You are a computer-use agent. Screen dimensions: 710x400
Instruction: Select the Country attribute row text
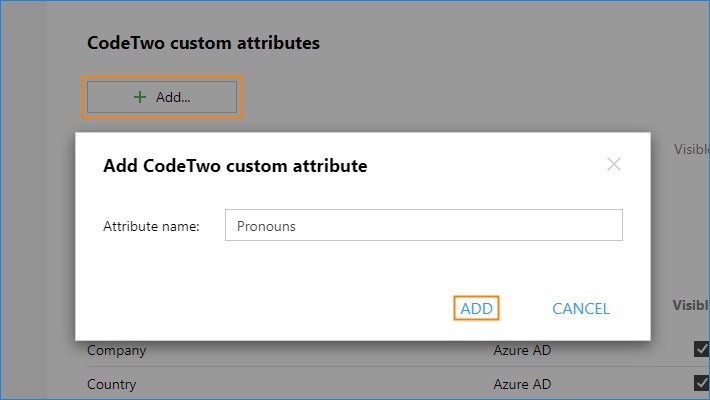[x=111, y=385]
